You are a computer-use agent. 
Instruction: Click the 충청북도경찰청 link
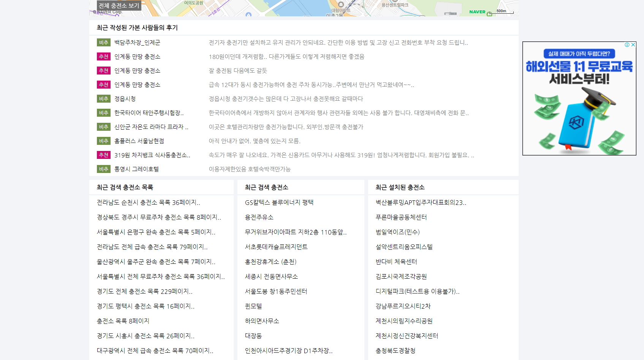[395, 350]
